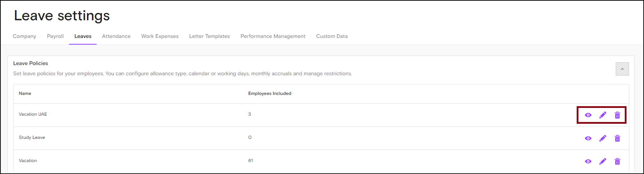Viewport: 644px width, 174px height.
Task: Click the trash icon for Vacation policy
Action: (x=617, y=161)
